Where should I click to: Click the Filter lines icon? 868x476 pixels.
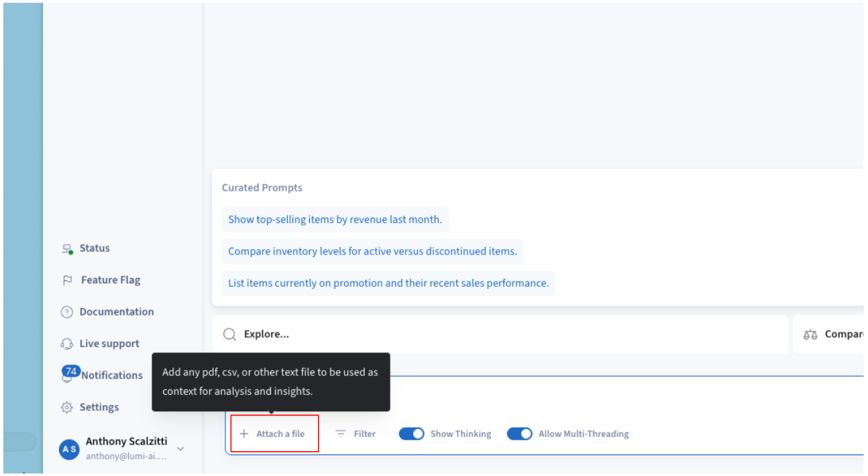(x=341, y=434)
